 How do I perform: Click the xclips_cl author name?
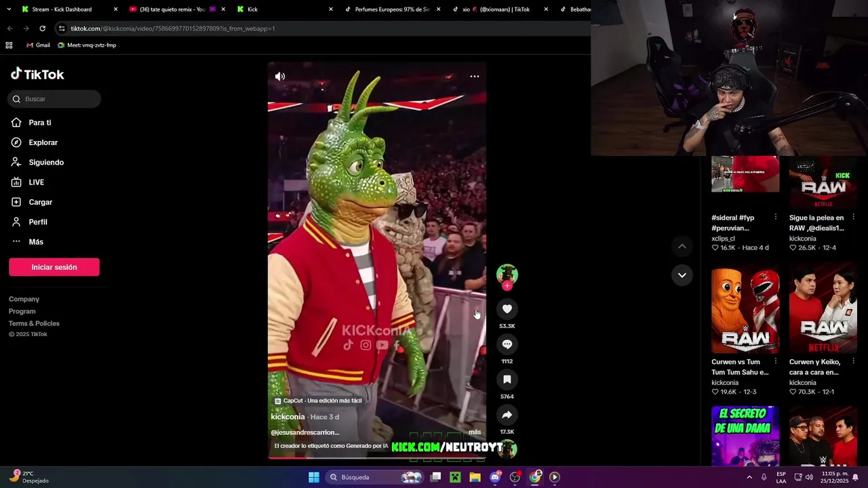(x=723, y=239)
